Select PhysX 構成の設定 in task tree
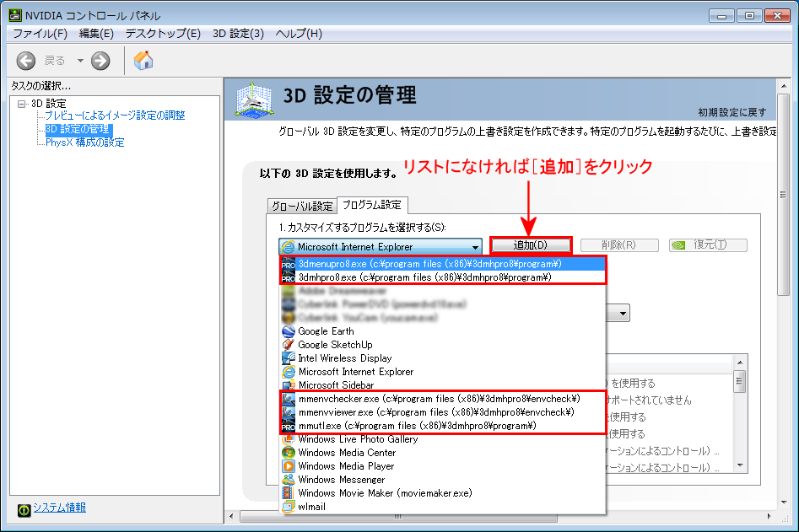The image size is (799, 532). 84,142
